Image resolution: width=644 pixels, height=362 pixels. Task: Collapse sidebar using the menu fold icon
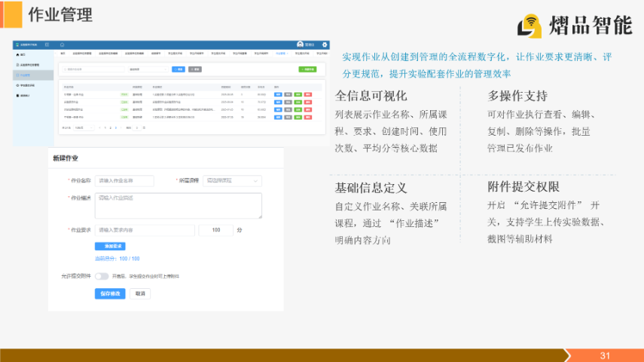tap(47, 44)
